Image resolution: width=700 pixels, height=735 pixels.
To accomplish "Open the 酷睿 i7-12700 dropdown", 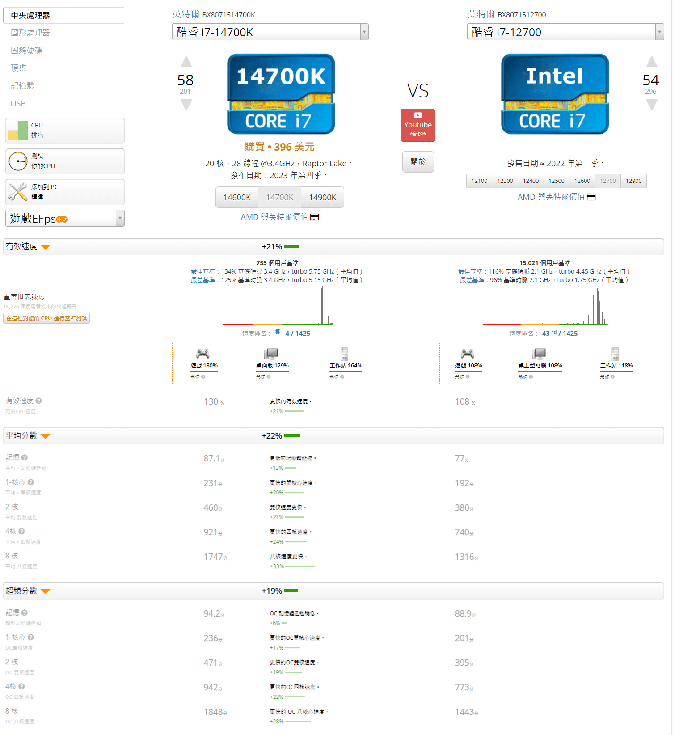I will [x=565, y=32].
